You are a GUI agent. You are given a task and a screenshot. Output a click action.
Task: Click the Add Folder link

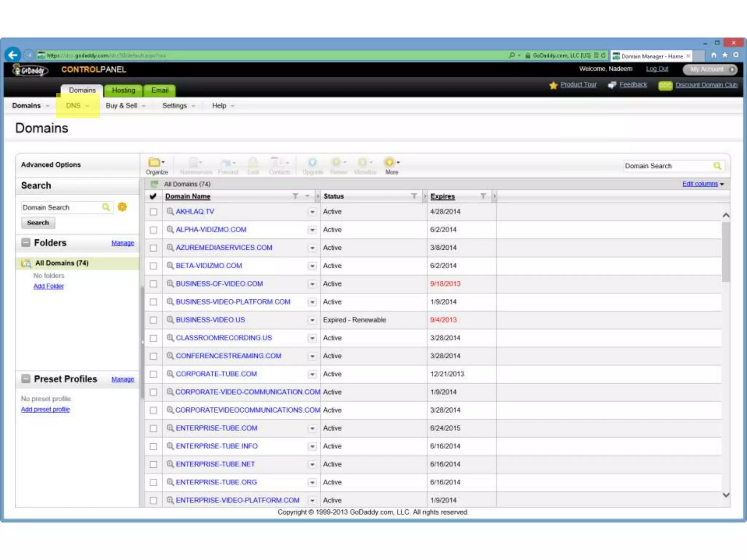[x=49, y=286]
